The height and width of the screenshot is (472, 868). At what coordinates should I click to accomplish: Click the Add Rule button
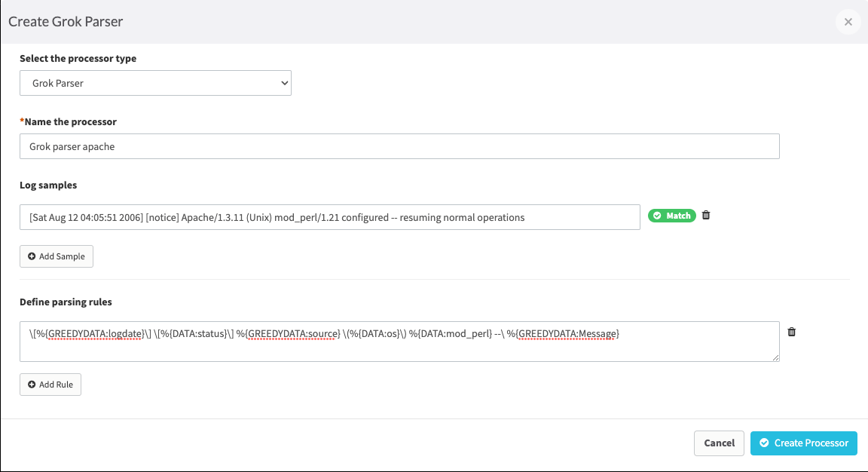click(x=50, y=385)
